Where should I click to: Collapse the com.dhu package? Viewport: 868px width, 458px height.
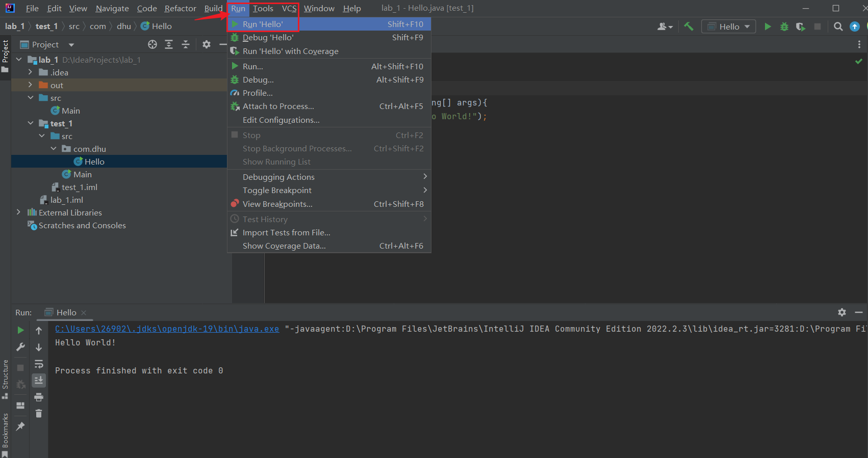coord(54,149)
